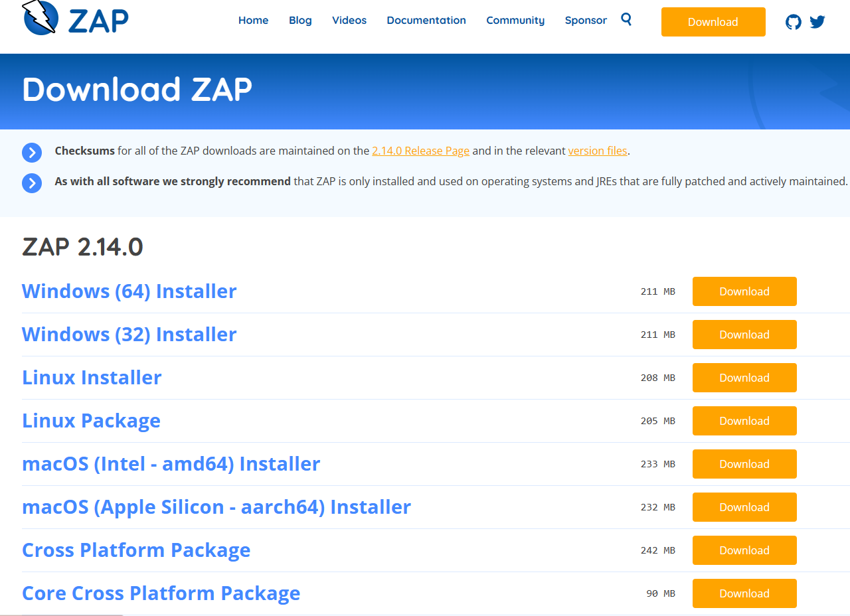Open the search magnifier icon
This screenshot has width=850, height=616.
(x=626, y=19)
